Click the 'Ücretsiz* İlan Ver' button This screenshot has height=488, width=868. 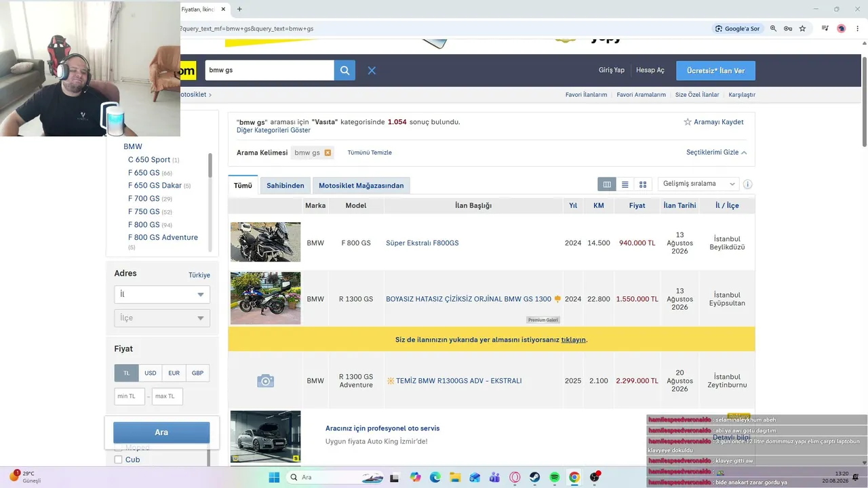715,70
